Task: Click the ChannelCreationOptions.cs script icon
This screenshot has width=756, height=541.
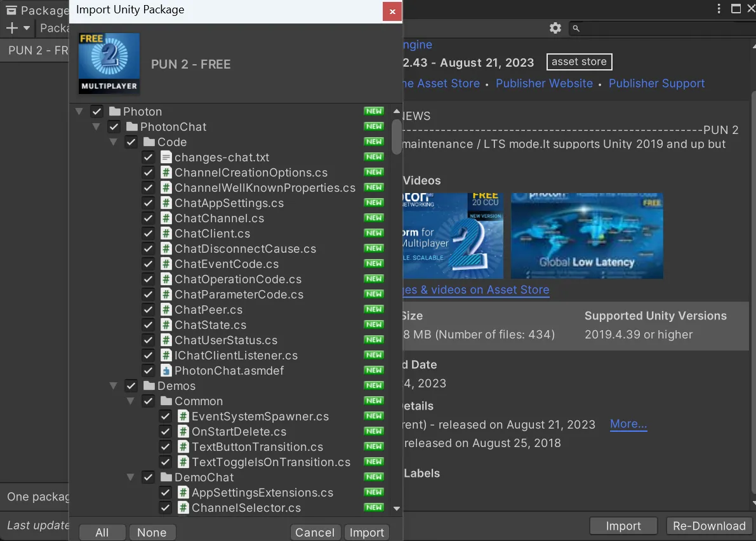Action: [x=166, y=172]
